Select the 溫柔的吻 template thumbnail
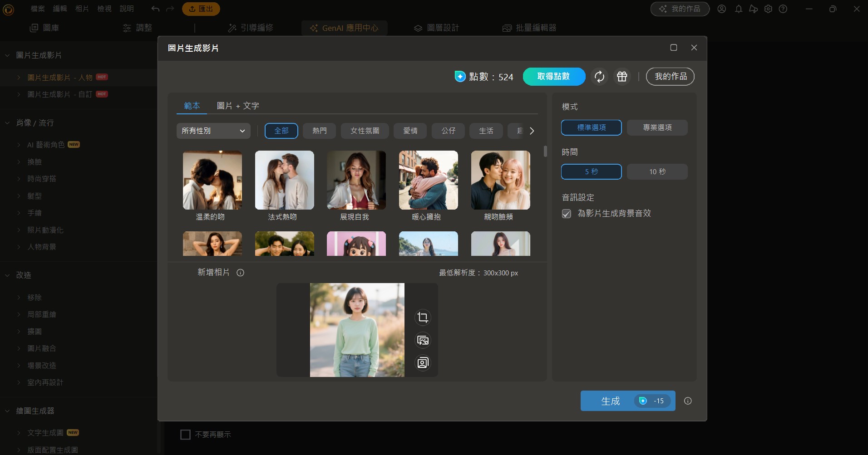This screenshot has width=868, height=455. pyautogui.click(x=212, y=180)
